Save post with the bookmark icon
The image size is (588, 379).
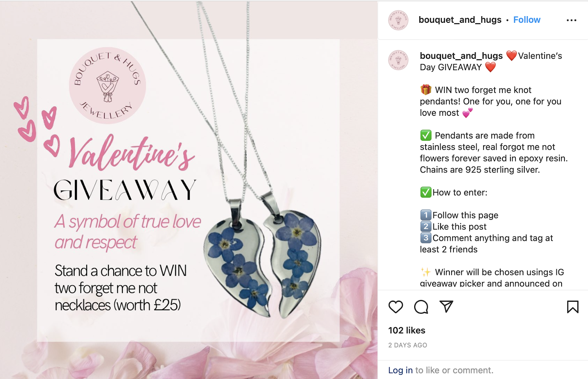click(x=573, y=307)
